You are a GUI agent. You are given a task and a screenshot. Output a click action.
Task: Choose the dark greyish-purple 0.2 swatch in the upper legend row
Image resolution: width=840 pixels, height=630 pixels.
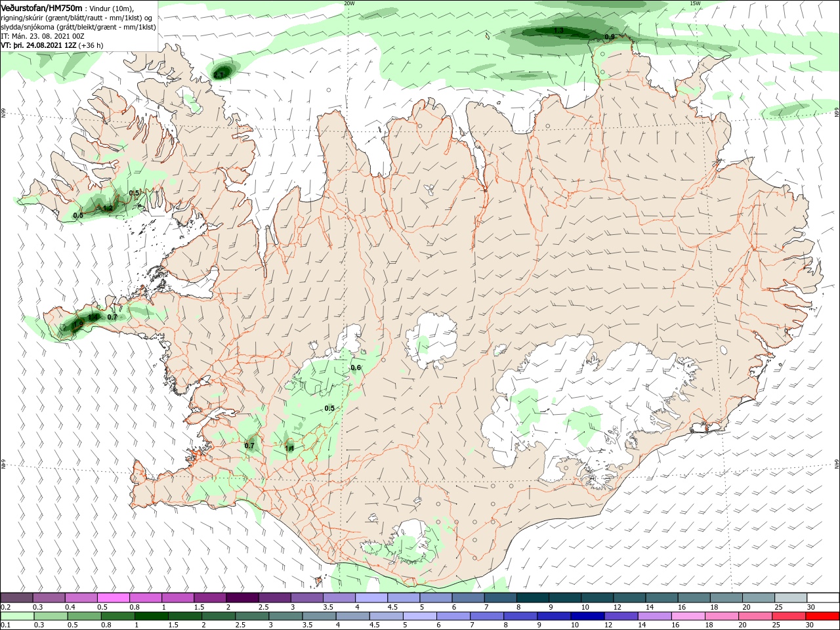[17, 597]
